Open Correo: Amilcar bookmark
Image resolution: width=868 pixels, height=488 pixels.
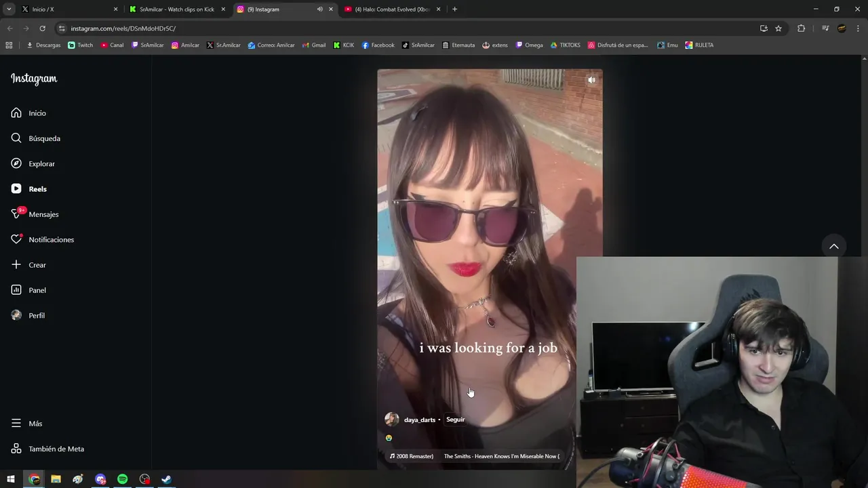(x=271, y=45)
